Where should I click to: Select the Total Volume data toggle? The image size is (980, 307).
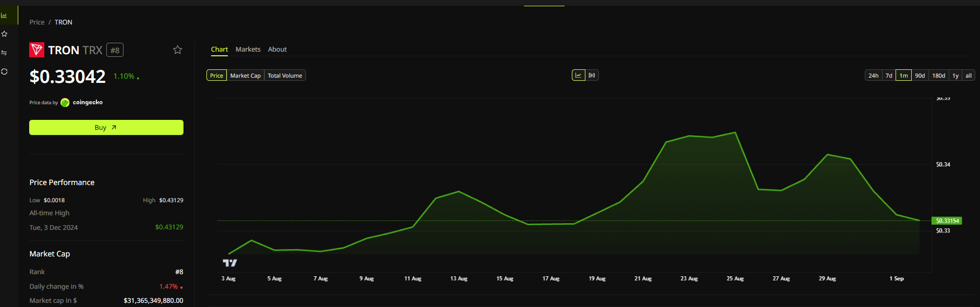click(285, 76)
